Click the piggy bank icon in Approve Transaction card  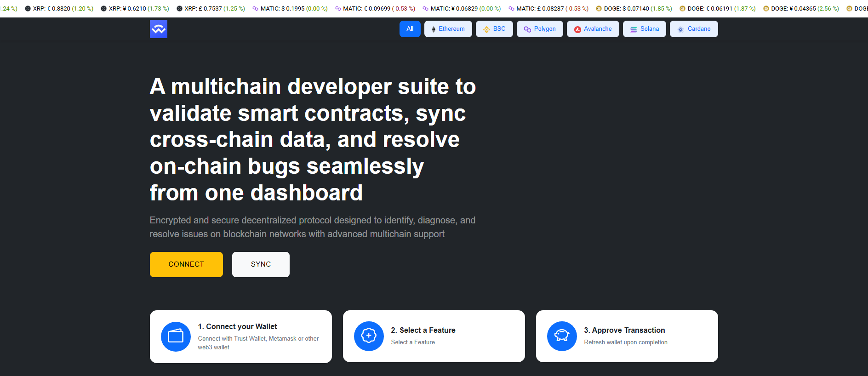pos(562,336)
